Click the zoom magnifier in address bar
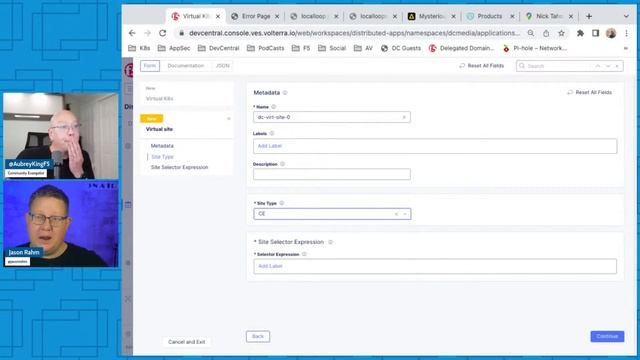 tap(531, 33)
